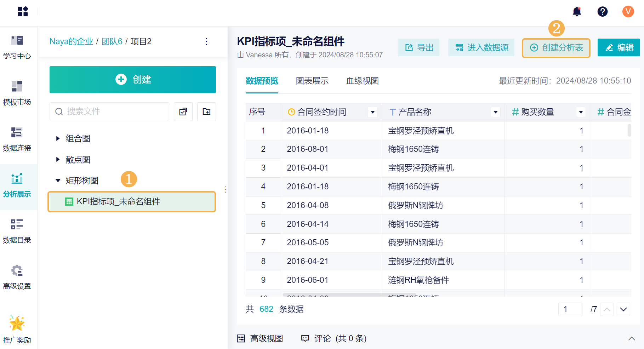Switch to the 血缘视图 tab
Image resolution: width=644 pixels, height=349 pixels.
point(362,81)
